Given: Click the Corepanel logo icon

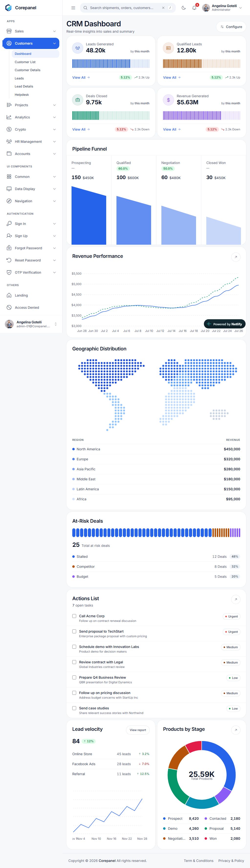Looking at the screenshot, I should [9, 8].
